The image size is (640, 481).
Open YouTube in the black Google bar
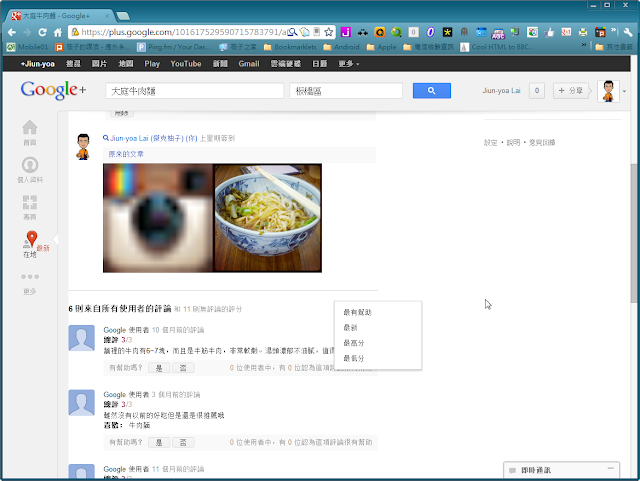point(186,64)
